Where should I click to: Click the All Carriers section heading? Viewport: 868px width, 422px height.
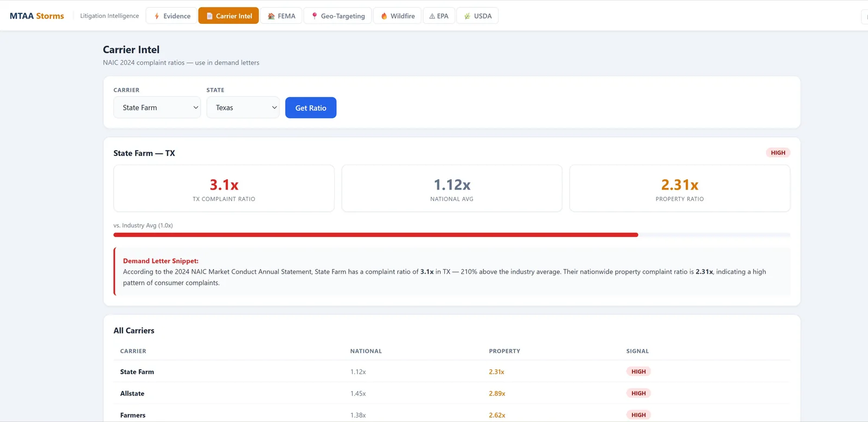pyautogui.click(x=134, y=330)
